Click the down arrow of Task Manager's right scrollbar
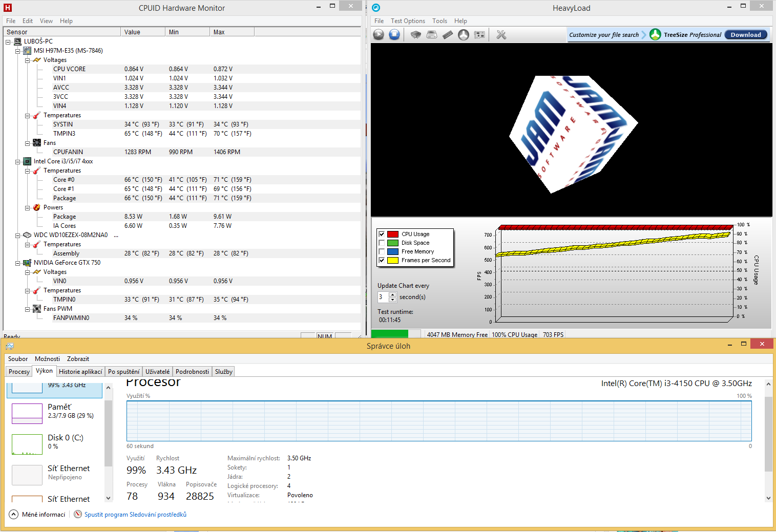 coord(768,498)
